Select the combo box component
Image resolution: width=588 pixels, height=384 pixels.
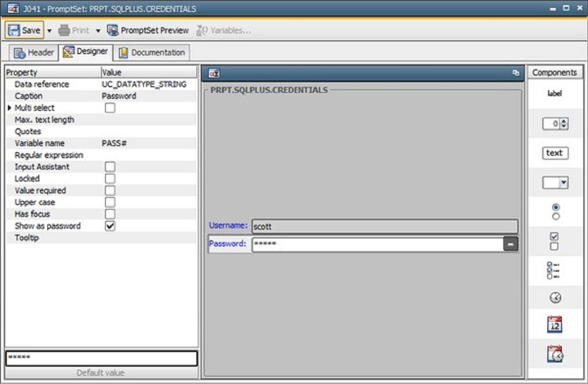[555, 183]
